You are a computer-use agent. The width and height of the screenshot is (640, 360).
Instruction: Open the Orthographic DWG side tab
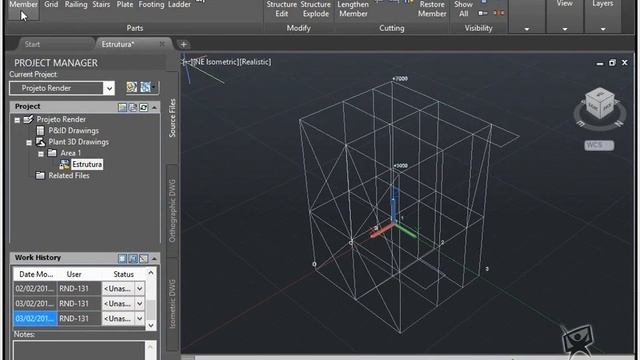tap(172, 211)
